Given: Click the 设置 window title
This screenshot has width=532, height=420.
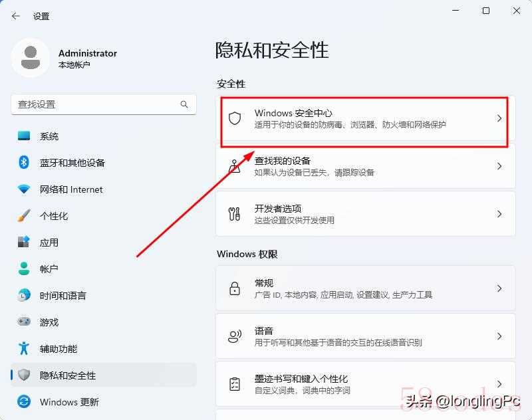Looking at the screenshot, I should coord(41,16).
